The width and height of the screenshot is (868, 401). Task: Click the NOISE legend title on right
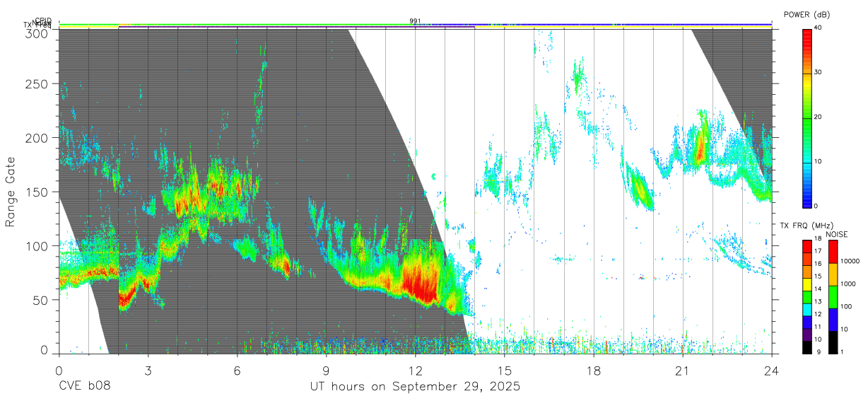(838, 234)
